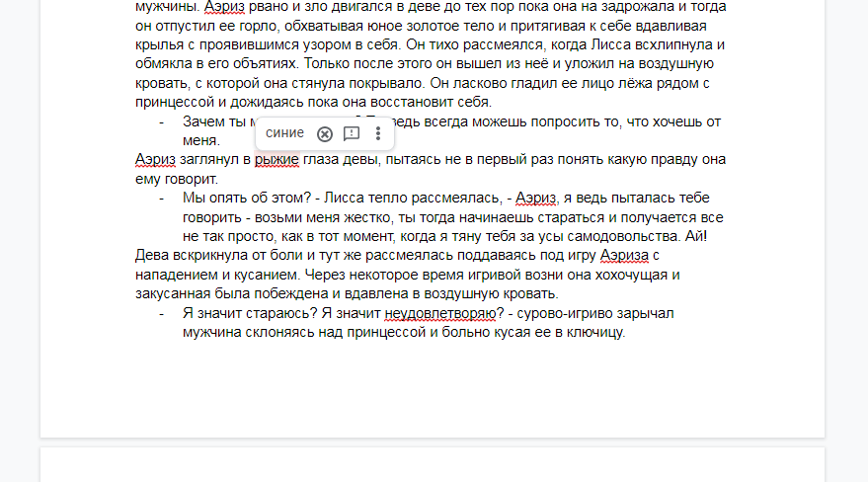Click underlined "Аэриз" before "заглянул"
Image resolution: width=868 pixels, height=482 pixels.
tap(155, 158)
